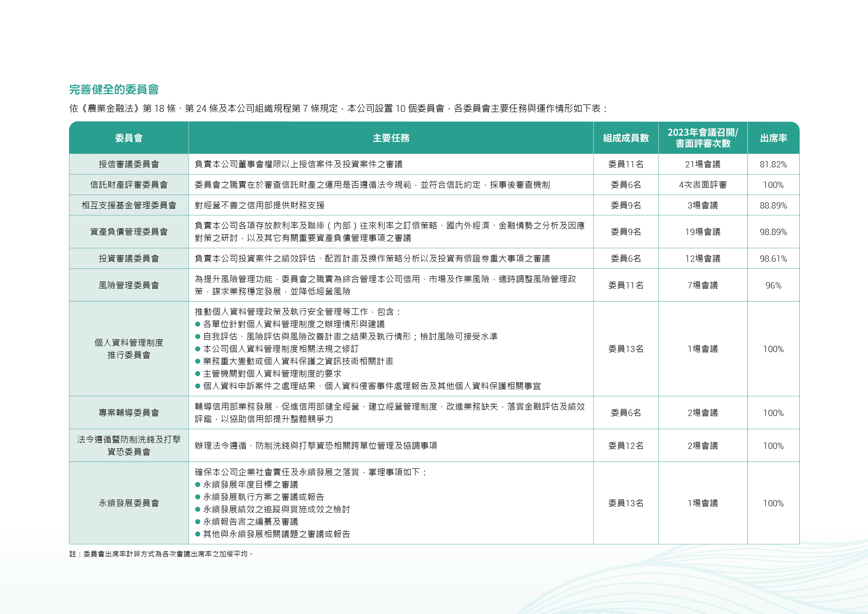
Task: Click the line 確保本公司企業社會責任及永續發展之落實
Action: pos(311,472)
